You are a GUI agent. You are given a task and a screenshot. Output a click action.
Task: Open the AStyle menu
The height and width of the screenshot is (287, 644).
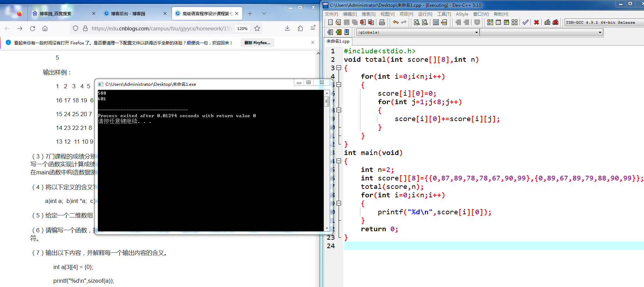(462, 14)
